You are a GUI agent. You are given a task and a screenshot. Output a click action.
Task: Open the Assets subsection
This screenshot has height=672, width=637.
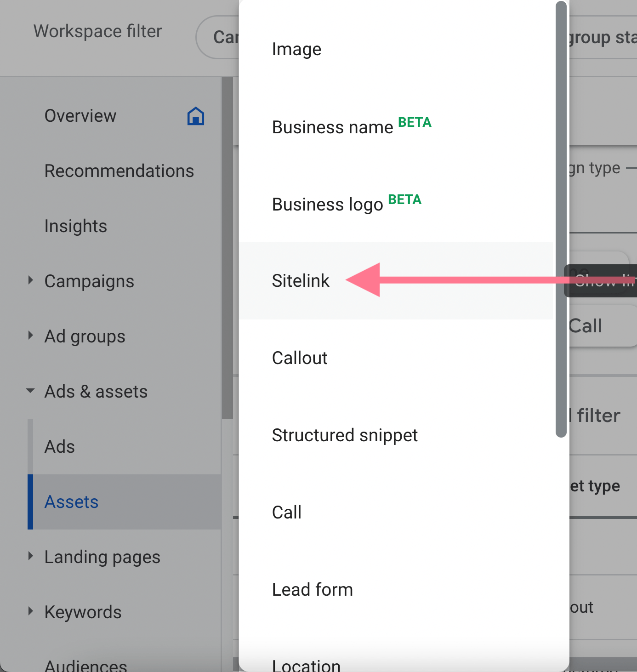[72, 502]
